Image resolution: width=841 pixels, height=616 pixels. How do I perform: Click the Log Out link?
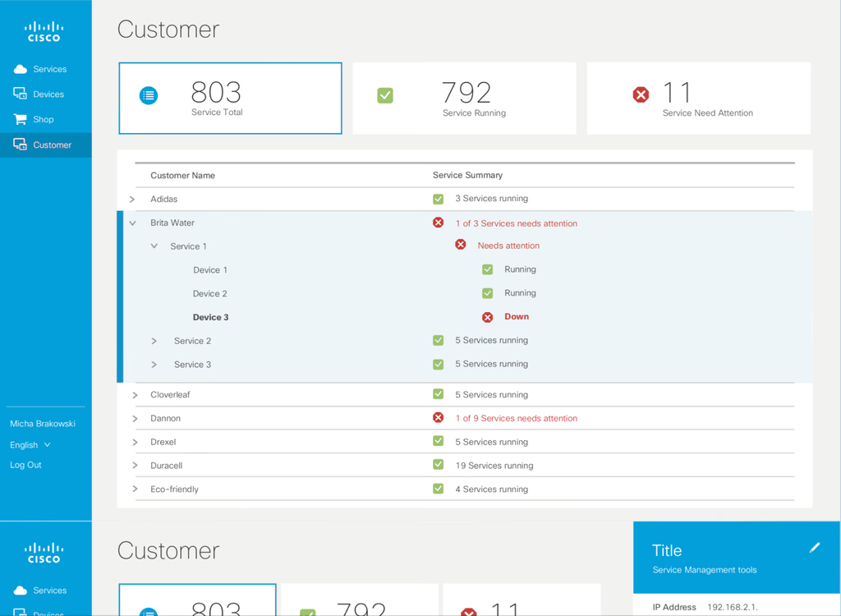pos(25,465)
